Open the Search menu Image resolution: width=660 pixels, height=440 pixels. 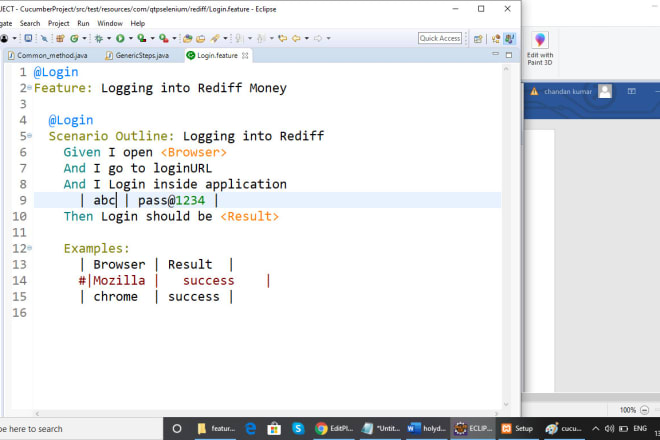[x=30, y=24]
